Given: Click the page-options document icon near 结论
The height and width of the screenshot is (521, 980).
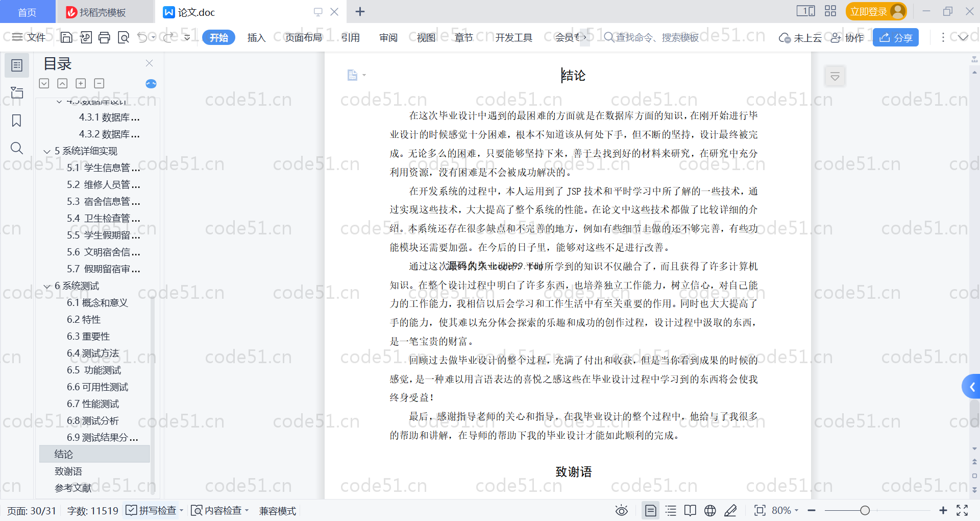Looking at the screenshot, I should [353, 75].
